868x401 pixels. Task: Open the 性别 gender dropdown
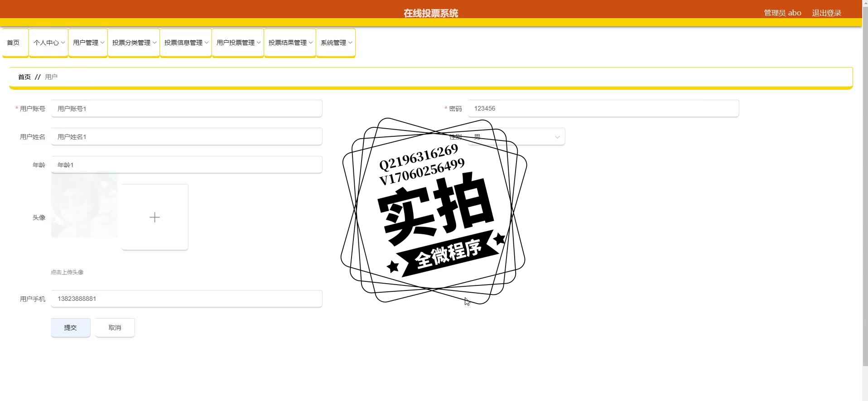pos(516,137)
